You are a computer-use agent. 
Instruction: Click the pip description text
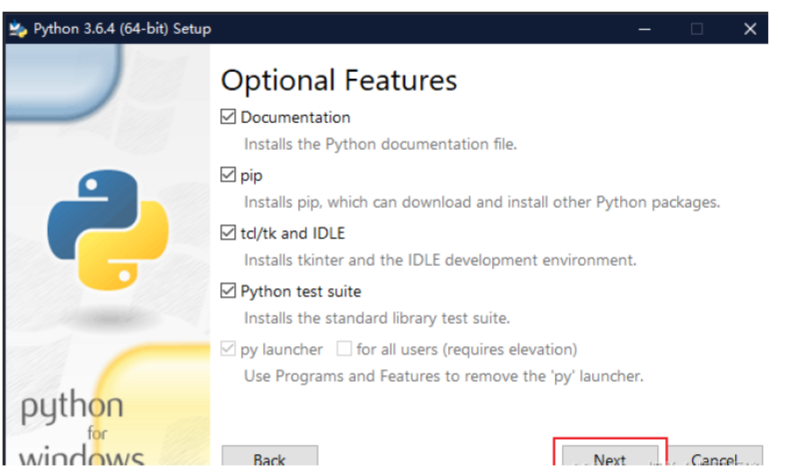point(482,203)
